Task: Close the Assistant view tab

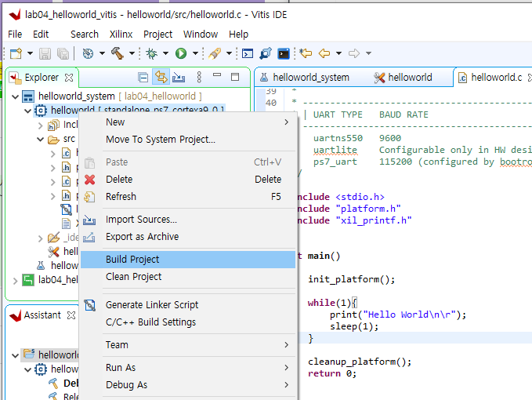Action: pos(71,315)
